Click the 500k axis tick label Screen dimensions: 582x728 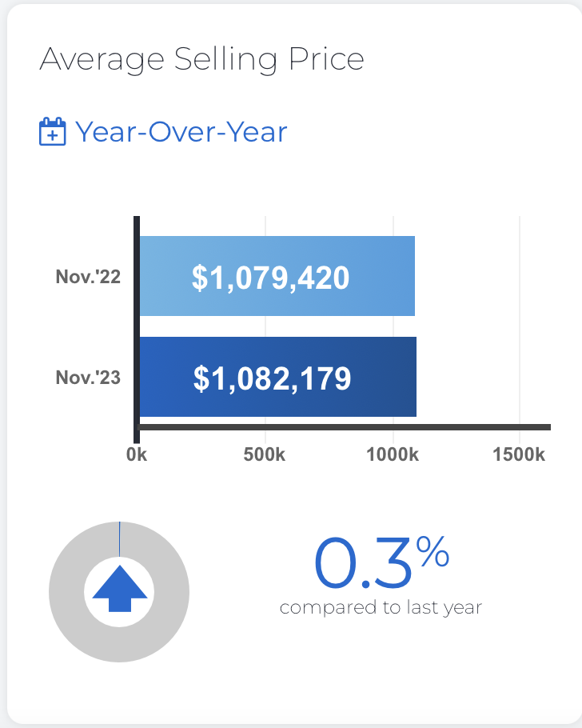pyautogui.click(x=265, y=454)
